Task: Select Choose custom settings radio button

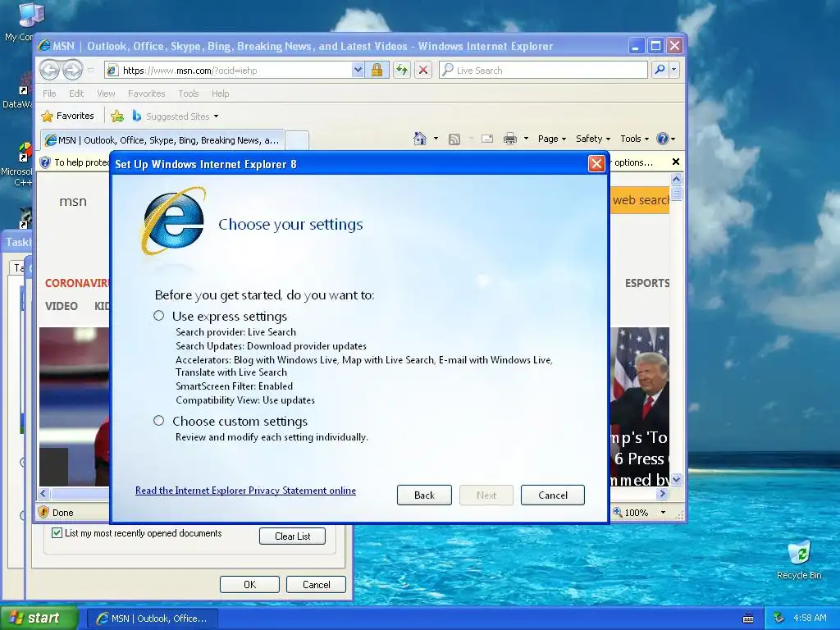Action: [x=158, y=421]
